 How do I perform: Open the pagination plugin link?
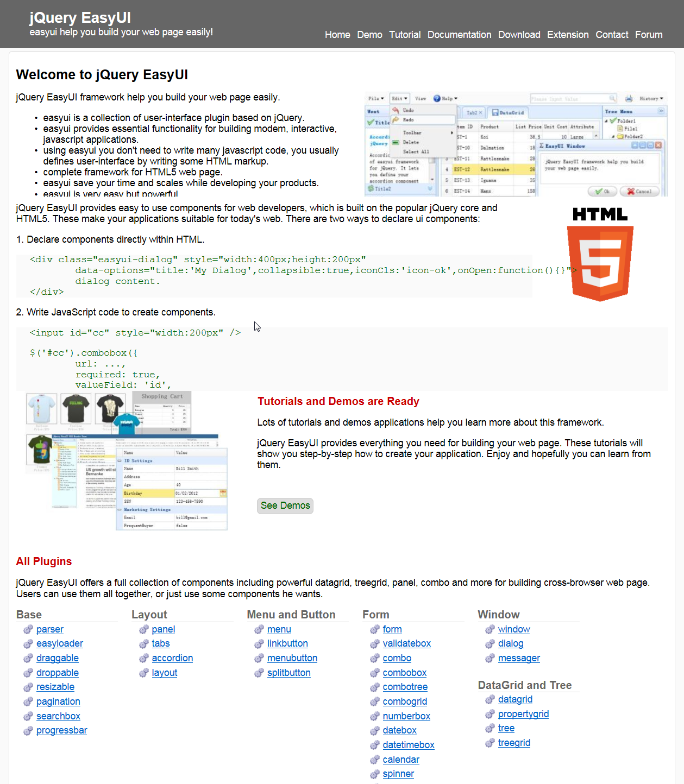pyautogui.click(x=58, y=701)
